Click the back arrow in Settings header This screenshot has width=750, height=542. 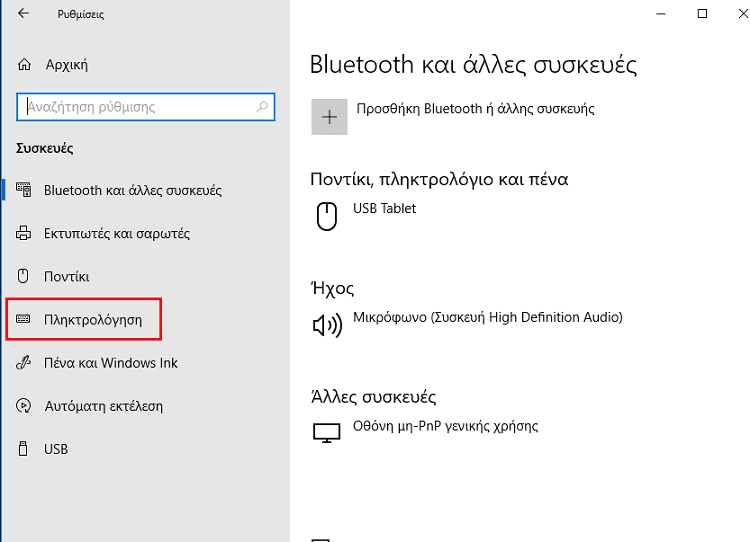(x=23, y=14)
